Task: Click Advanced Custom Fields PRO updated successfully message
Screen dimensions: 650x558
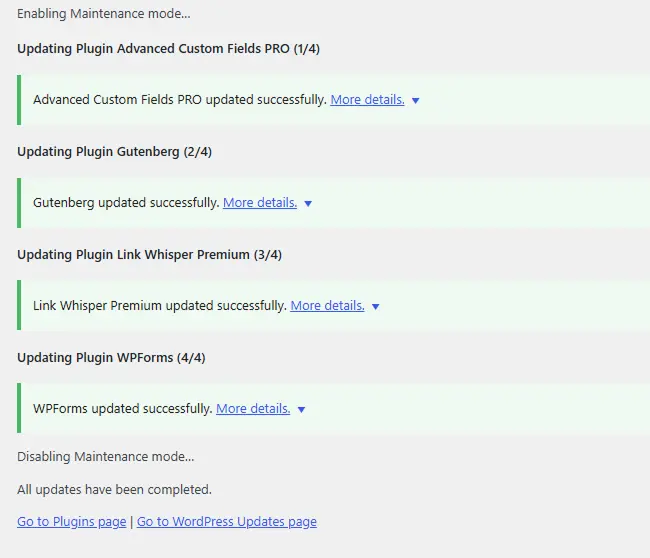Action: 180,100
